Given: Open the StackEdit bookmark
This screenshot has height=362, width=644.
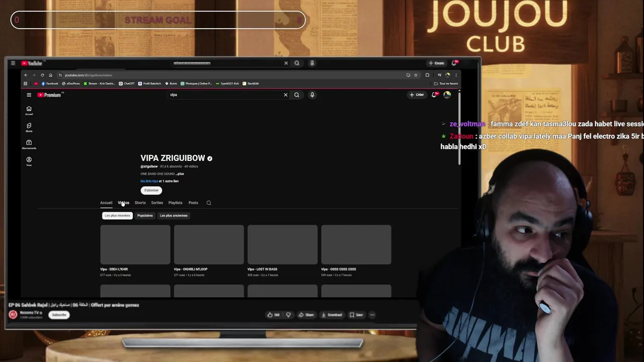Looking at the screenshot, I should 251,83.
